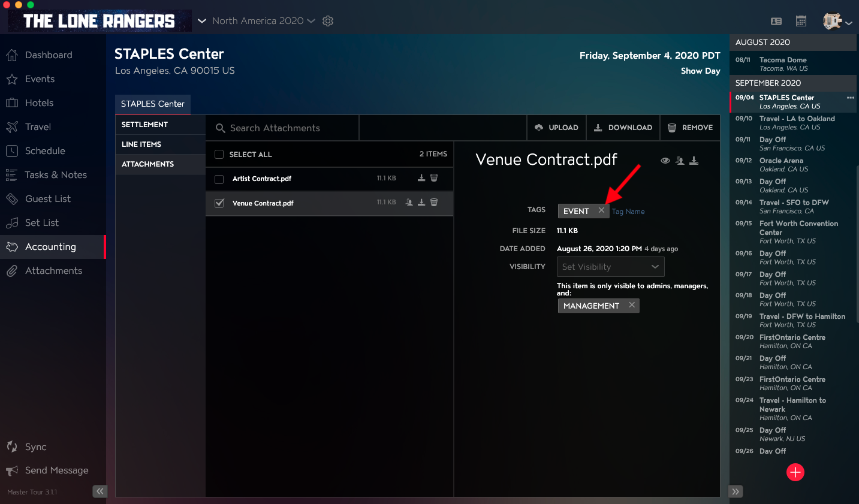Remove the MANAGEMENT visibility group
The image size is (859, 504).
632,305
